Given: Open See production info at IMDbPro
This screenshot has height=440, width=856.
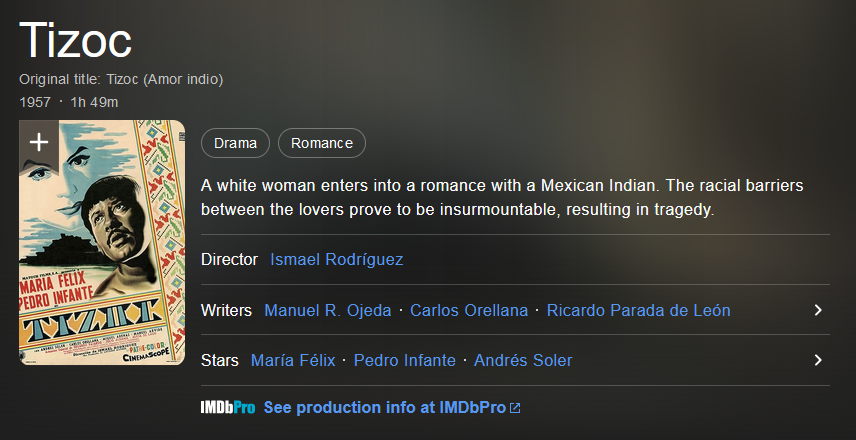Looking at the screenshot, I should [385, 408].
